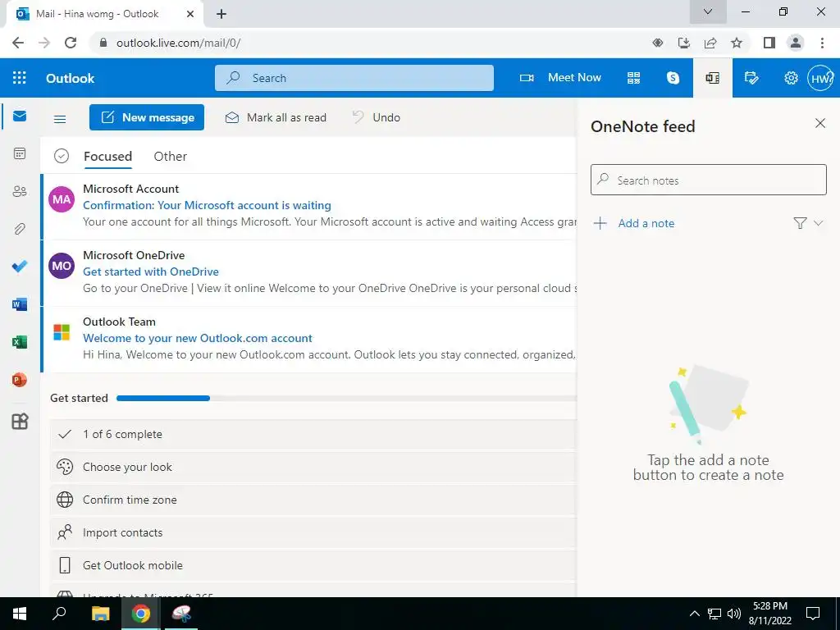The image size is (840, 630).
Task: Open Get started with OneDrive email
Action: [x=151, y=272]
